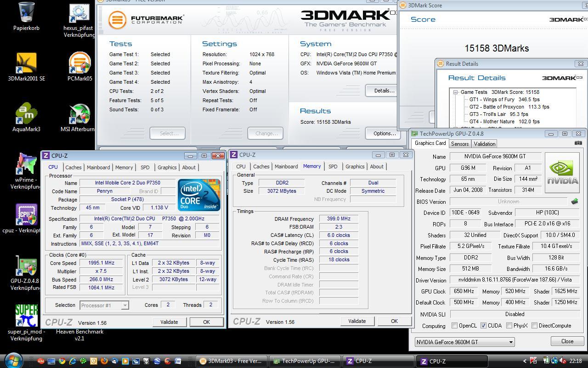Enable the OpenCL checkbox in GPU-Z
Image resolution: width=588 pixels, height=368 pixels.
[x=454, y=326]
